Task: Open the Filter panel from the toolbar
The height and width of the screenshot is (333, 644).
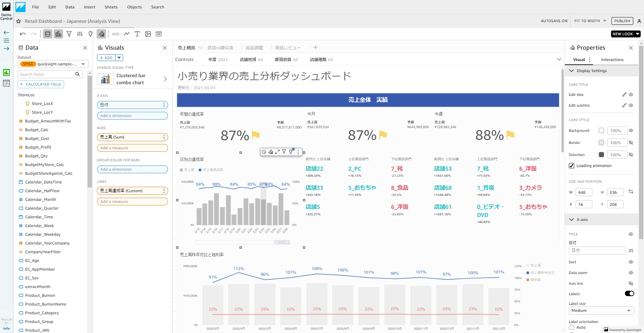Action: coord(69,34)
